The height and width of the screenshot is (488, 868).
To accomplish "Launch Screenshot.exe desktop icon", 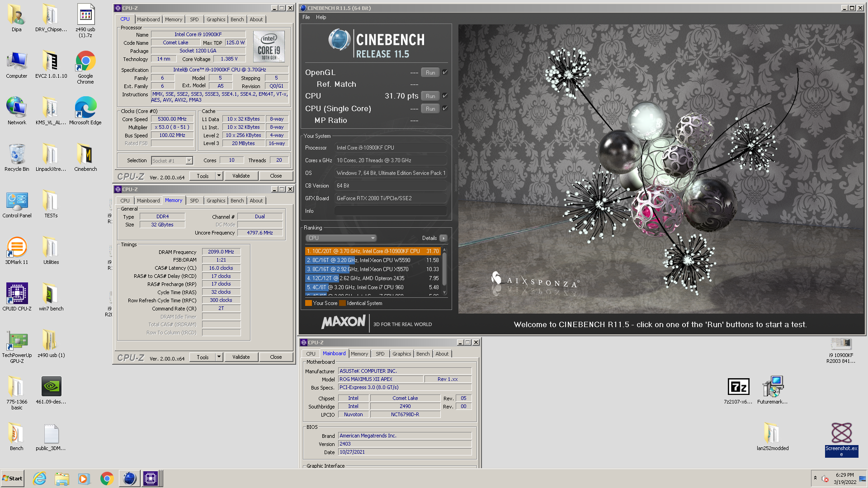I will [x=841, y=440].
